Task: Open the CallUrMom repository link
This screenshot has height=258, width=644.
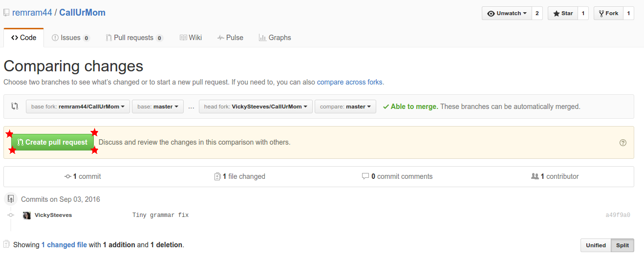Action: click(82, 13)
